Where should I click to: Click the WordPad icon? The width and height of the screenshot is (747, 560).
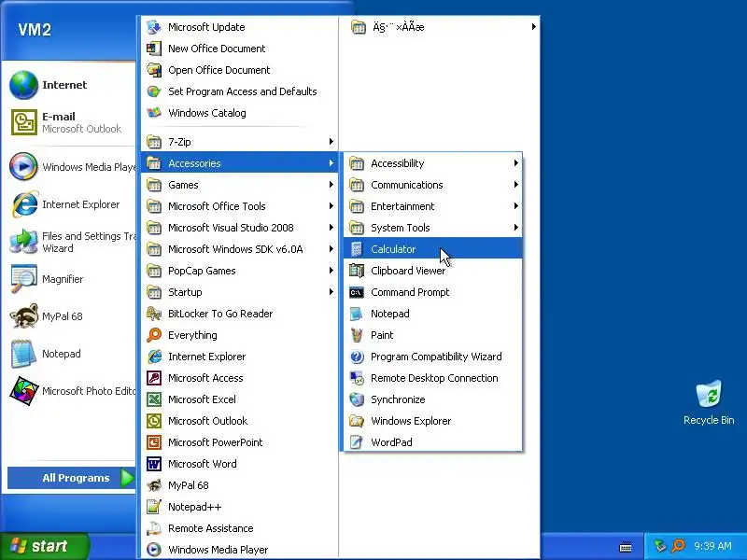[357, 441]
